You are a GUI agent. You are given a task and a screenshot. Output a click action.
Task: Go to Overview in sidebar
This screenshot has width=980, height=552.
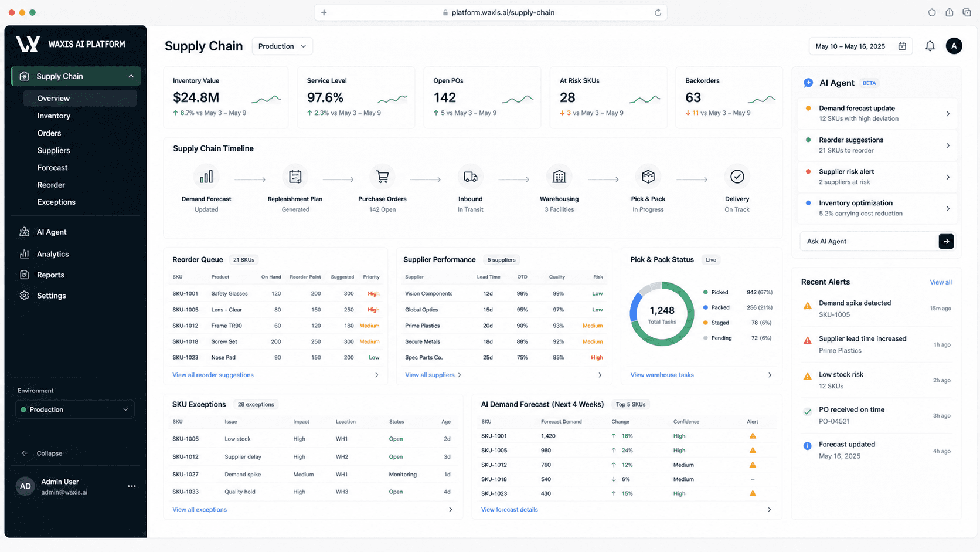coord(80,99)
